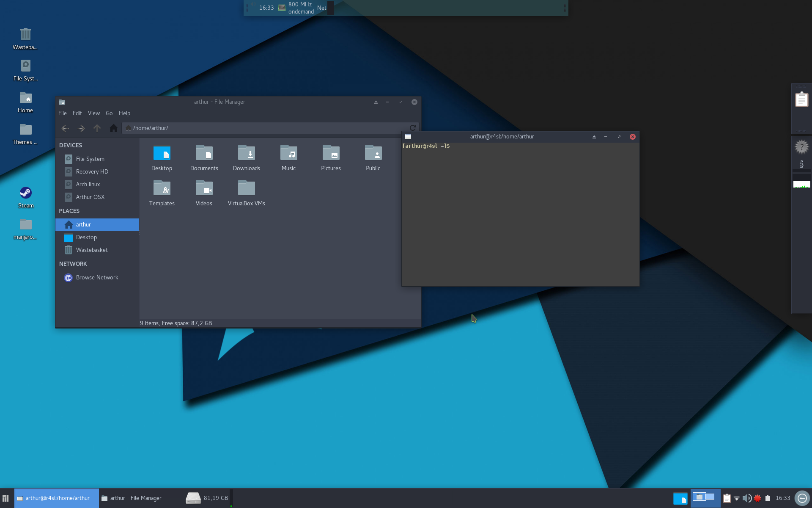This screenshot has width=812, height=508.
Task: Open the applications menu button at panel start
Action: point(5,498)
